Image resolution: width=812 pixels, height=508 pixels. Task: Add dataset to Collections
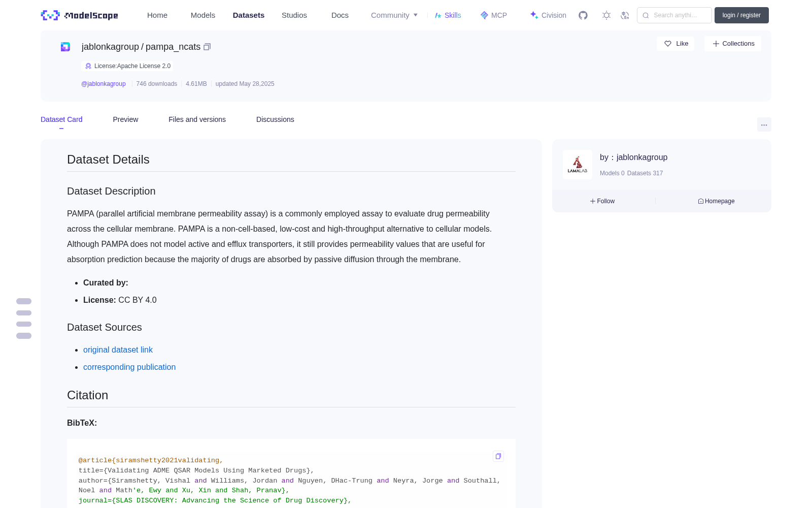[x=733, y=44]
